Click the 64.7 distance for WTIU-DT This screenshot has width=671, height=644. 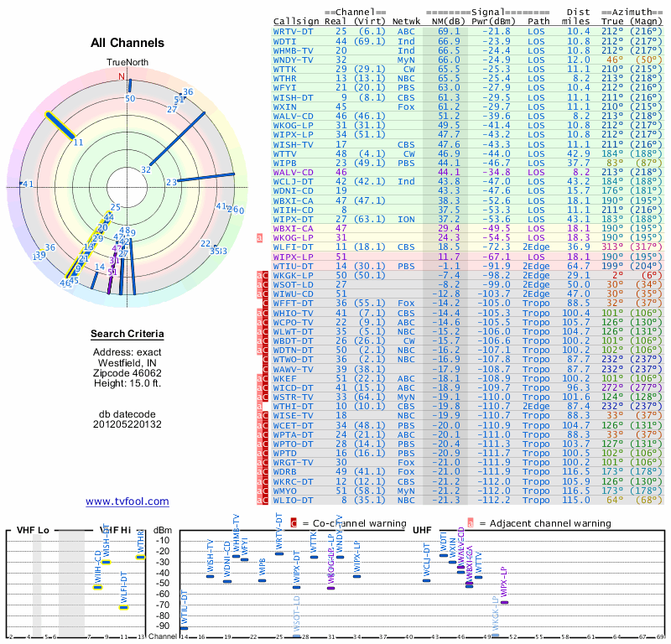click(578, 266)
